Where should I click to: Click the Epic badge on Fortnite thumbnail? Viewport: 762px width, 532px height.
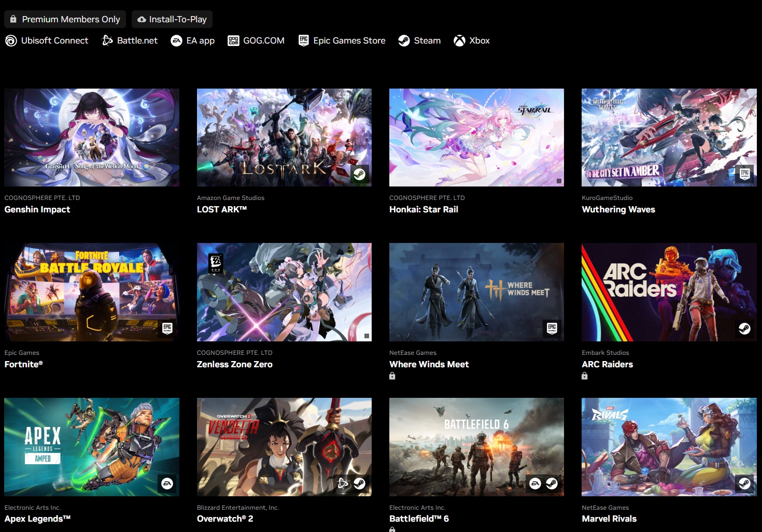point(167,328)
